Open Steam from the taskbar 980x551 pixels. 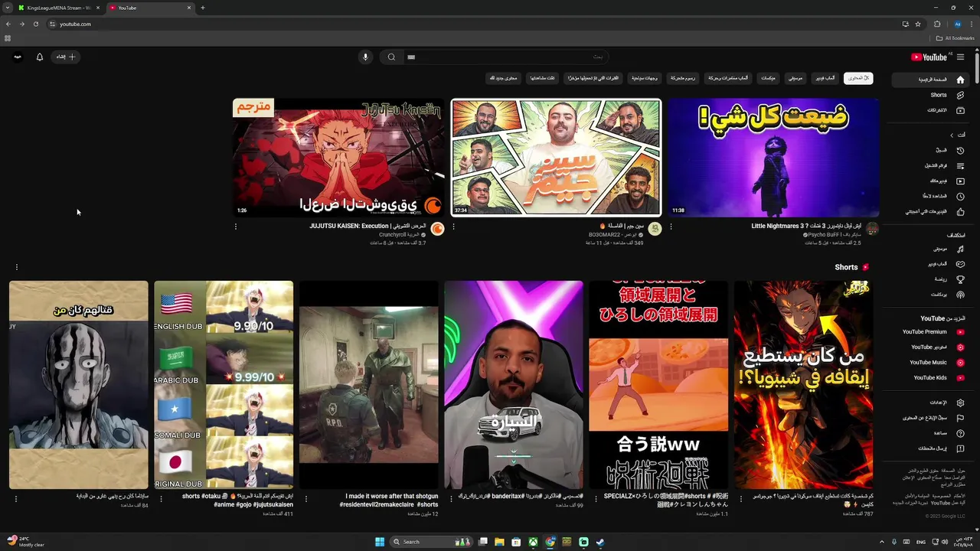[x=600, y=542]
